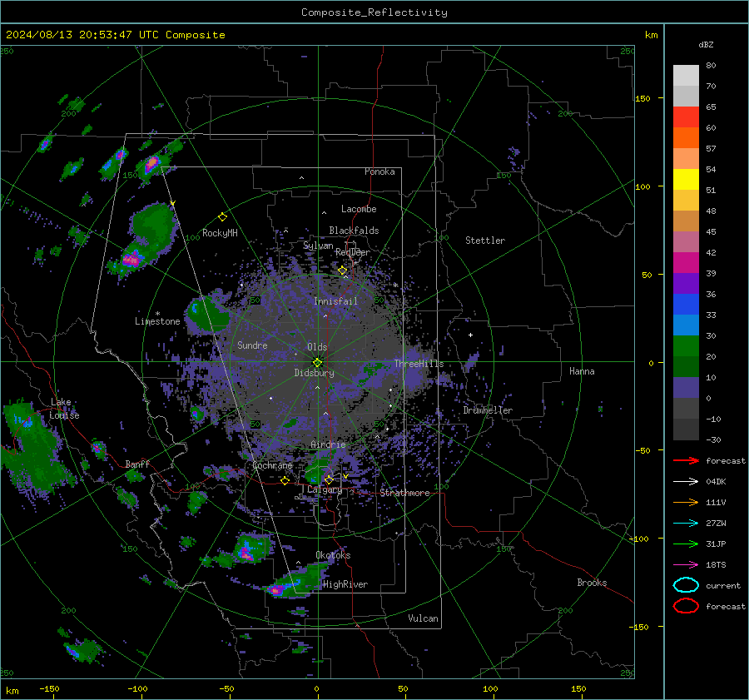The image size is (749, 700).
Task: Click the Vulcan city label
Action: pyautogui.click(x=424, y=618)
